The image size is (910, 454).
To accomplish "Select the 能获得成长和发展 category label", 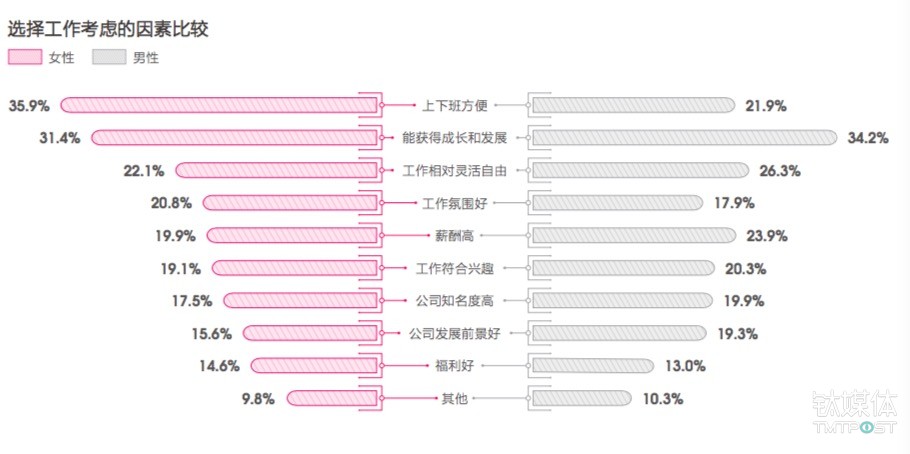I will [x=455, y=138].
